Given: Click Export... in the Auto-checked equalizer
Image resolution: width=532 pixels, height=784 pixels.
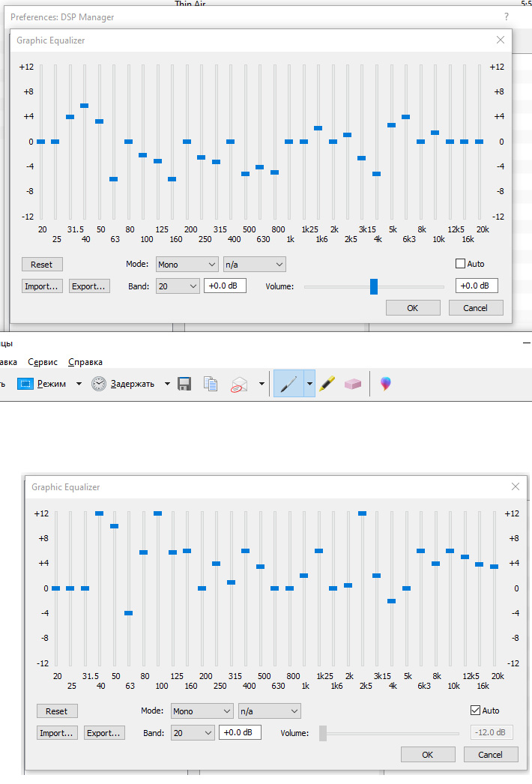Looking at the screenshot, I should (104, 732).
